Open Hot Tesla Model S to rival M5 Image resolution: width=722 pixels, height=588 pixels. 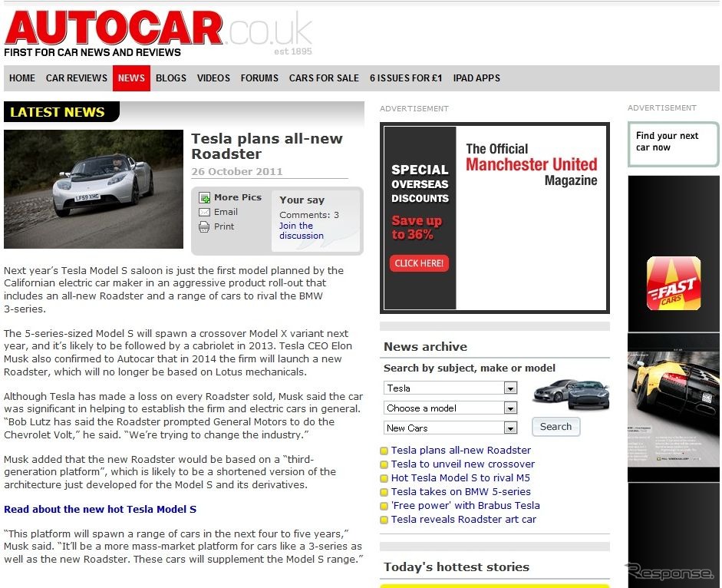point(460,478)
